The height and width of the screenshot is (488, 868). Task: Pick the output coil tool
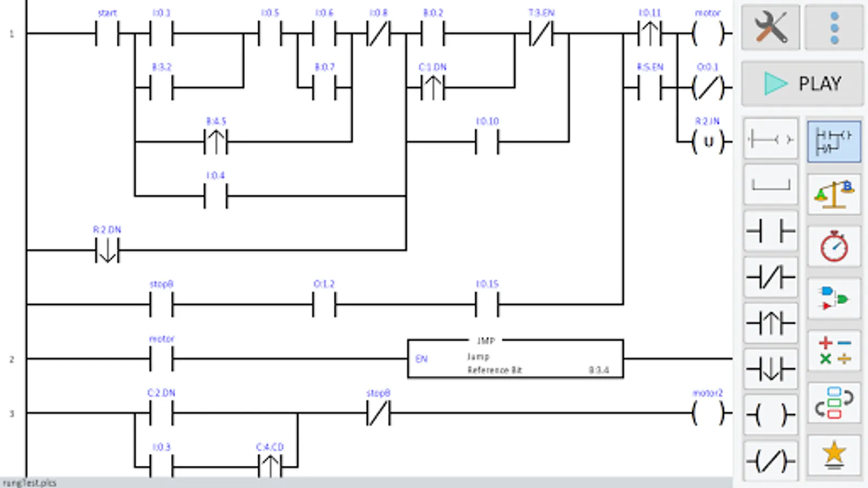pyautogui.click(x=770, y=415)
